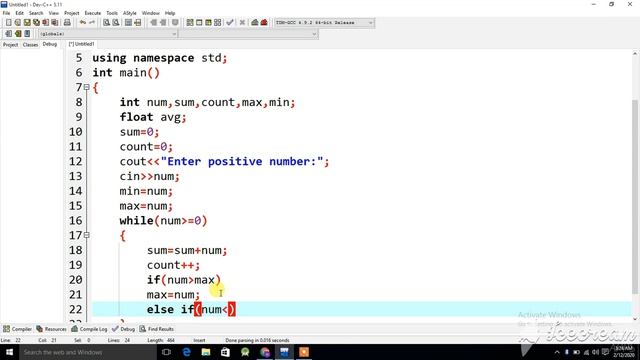The image size is (640, 360).
Task: Click the Close All toolbar icon
Action: pos(54,22)
